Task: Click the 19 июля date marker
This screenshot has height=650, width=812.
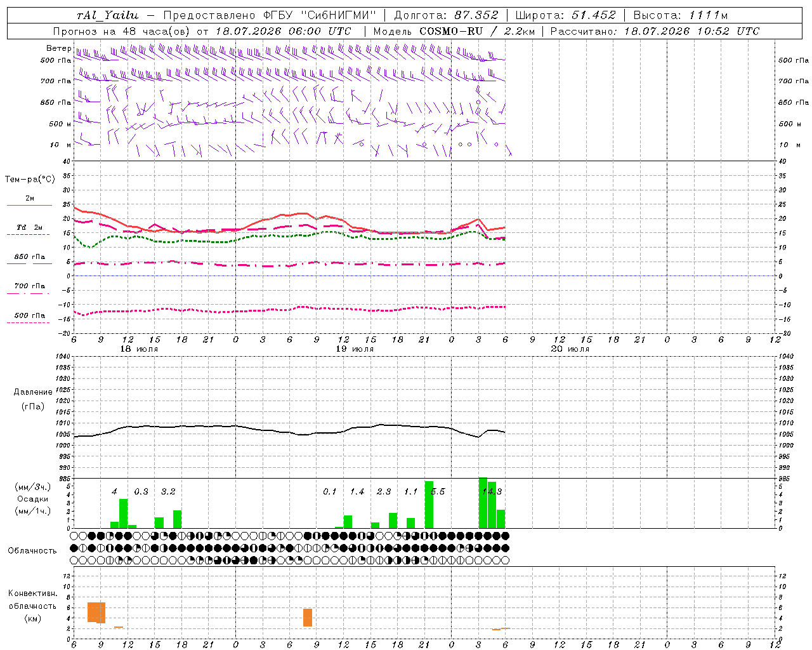Action: [355, 349]
